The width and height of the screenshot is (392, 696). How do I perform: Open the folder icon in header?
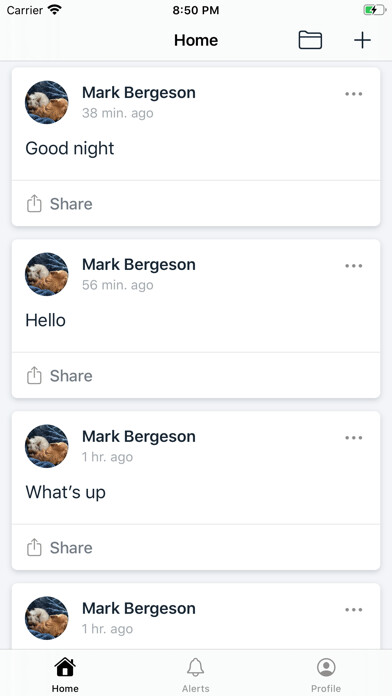pyautogui.click(x=310, y=40)
